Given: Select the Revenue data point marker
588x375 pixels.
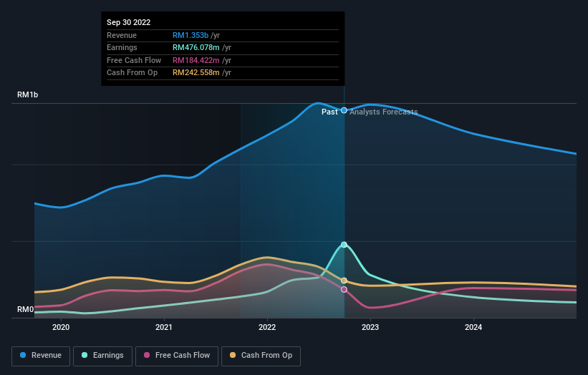Looking at the screenshot, I should [x=344, y=110].
